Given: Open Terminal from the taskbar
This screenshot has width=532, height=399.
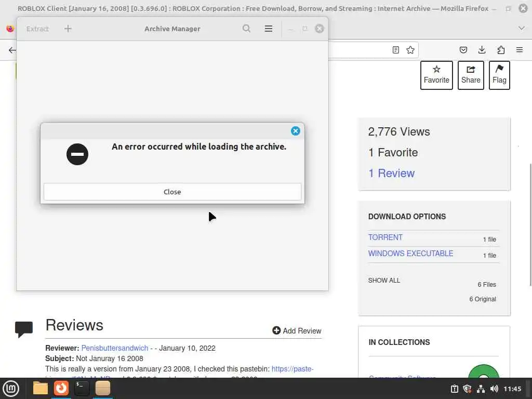Looking at the screenshot, I should click(82, 388).
